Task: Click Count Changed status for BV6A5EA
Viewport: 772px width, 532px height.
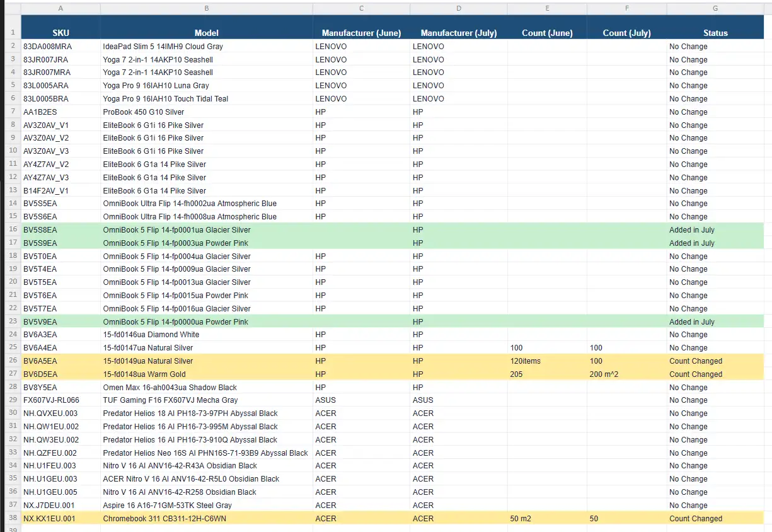Action: [x=715, y=361]
